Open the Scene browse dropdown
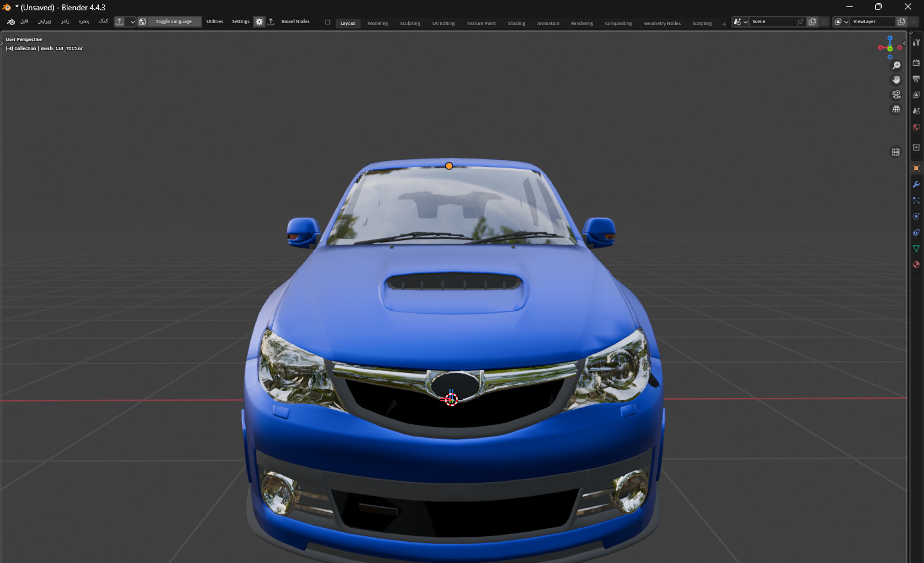The height and width of the screenshot is (563, 924). [x=740, y=22]
